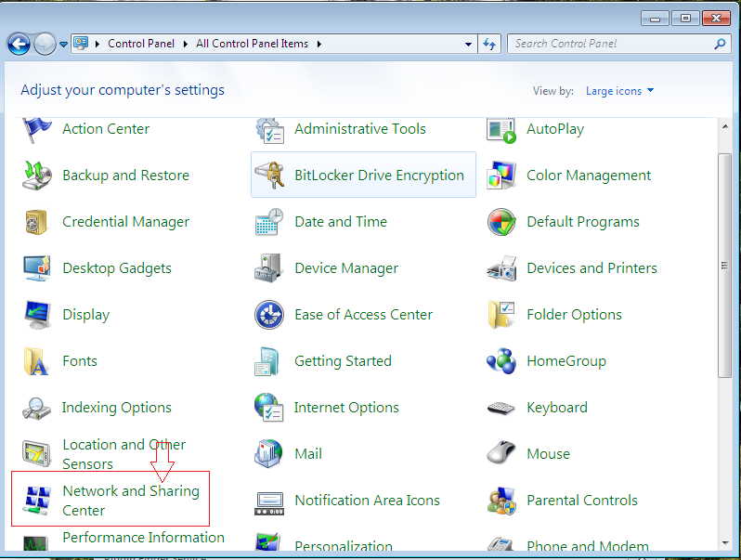741x560 pixels.
Task: Open the Default Programs icon
Action: [x=500, y=222]
